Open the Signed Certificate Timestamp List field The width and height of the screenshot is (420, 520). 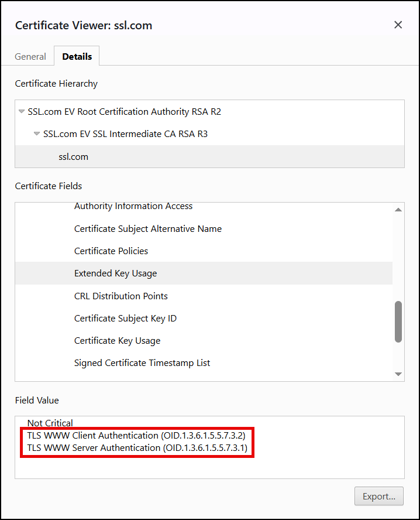click(142, 363)
